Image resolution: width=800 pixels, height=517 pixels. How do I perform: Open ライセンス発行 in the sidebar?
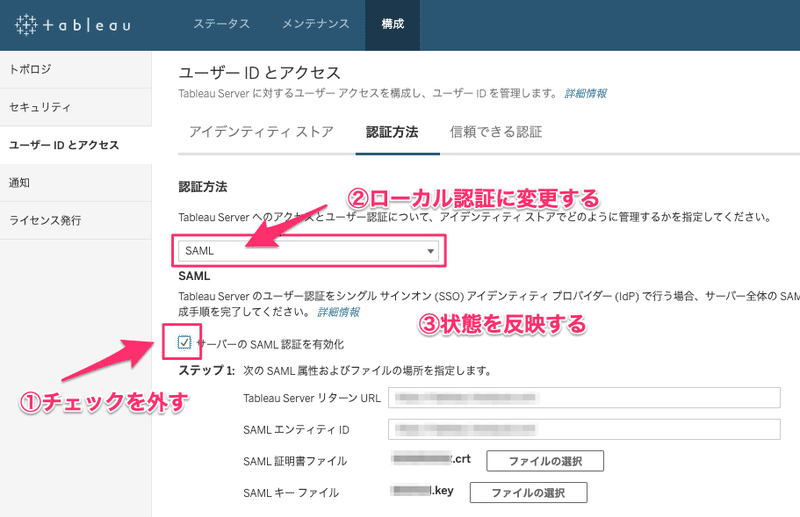click(x=76, y=220)
